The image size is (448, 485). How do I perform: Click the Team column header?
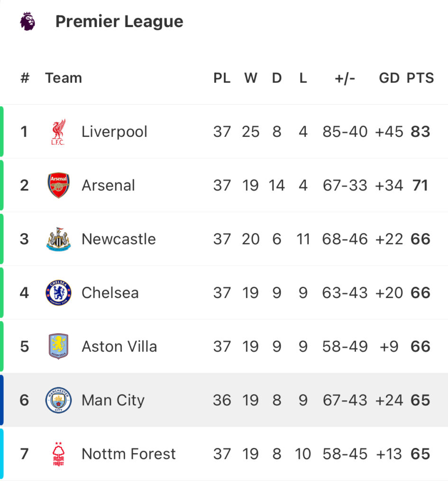(64, 78)
